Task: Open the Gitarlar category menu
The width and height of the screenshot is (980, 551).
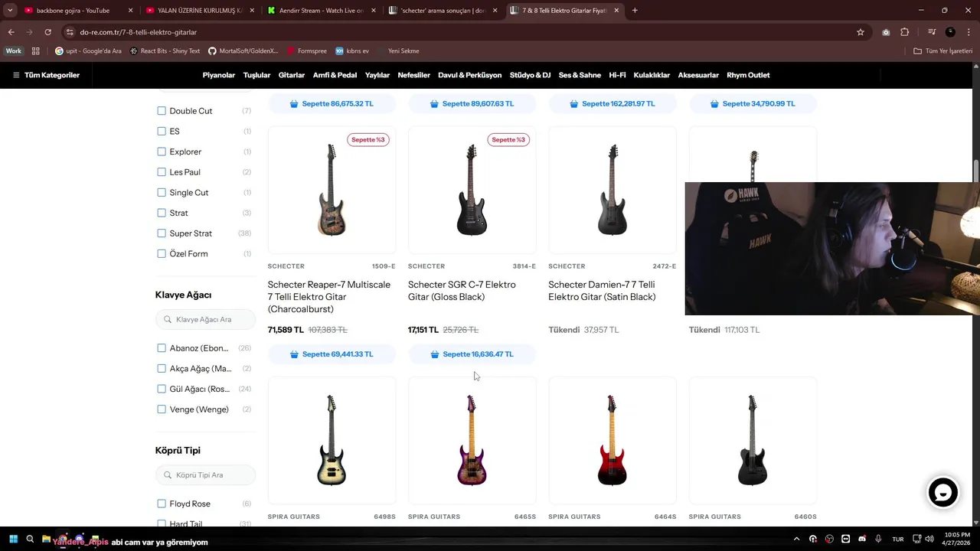Action: 292,75
